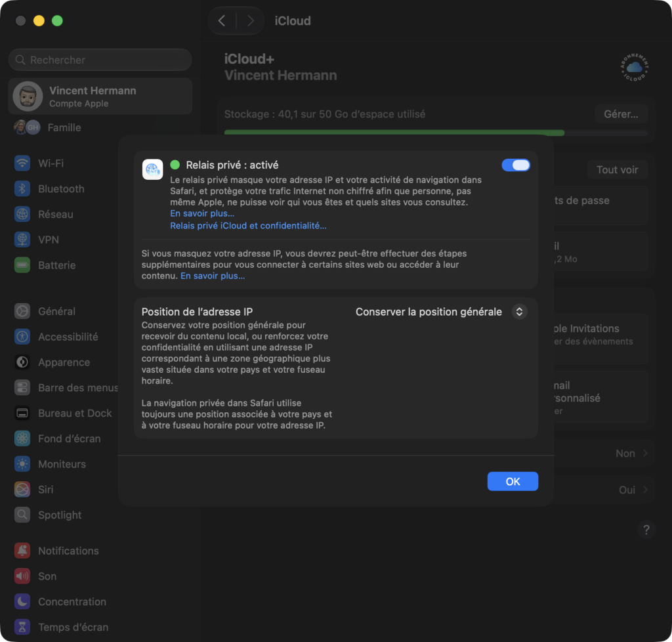The width and height of the screenshot is (672, 642).
Task: Click the Gérer… storage button
Action: (621, 114)
